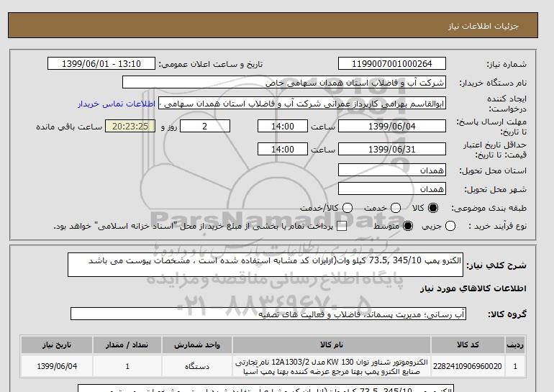Click the row number cell 1
The image size is (554, 392).
(515, 366)
